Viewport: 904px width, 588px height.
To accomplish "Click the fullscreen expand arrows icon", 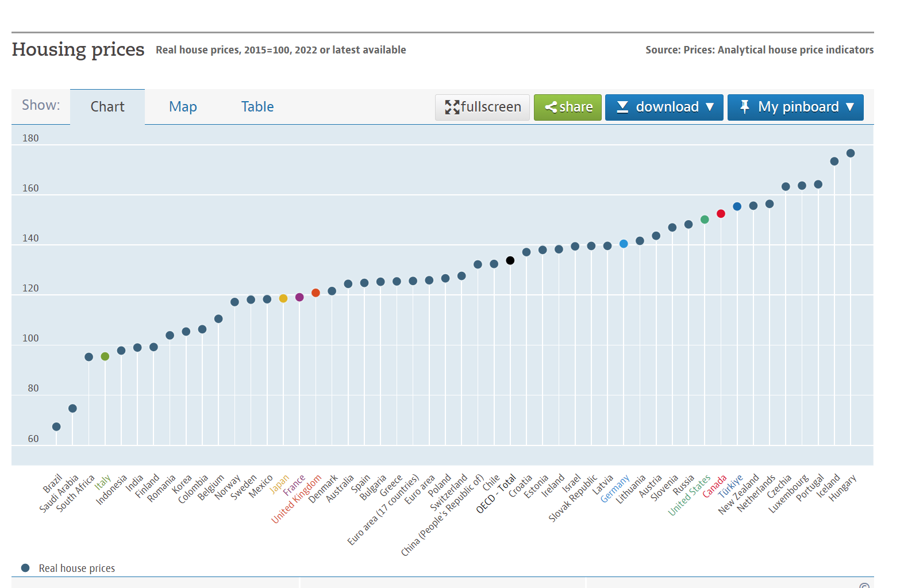I will (x=452, y=107).
